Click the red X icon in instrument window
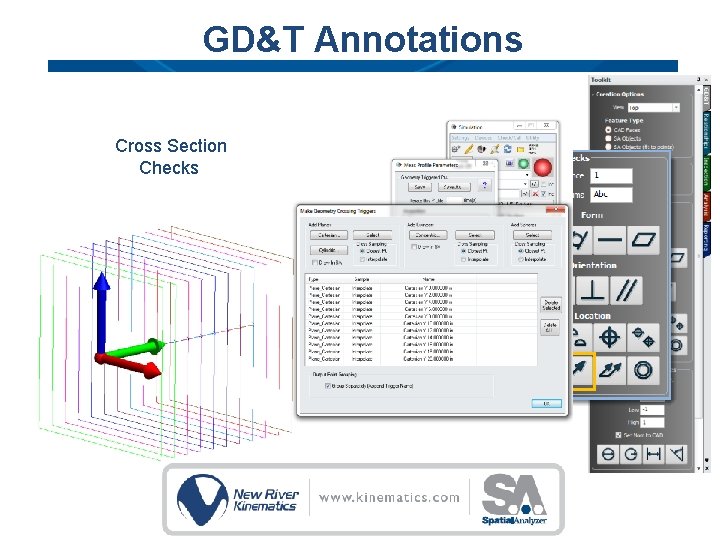Screen dimensions: 720x540 coord(535,194)
